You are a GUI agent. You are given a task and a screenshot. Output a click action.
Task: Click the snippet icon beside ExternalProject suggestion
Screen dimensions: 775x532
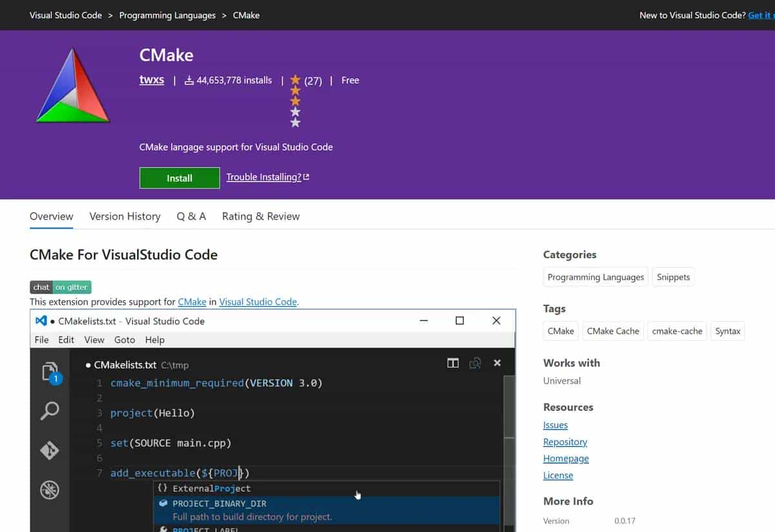[161, 489]
